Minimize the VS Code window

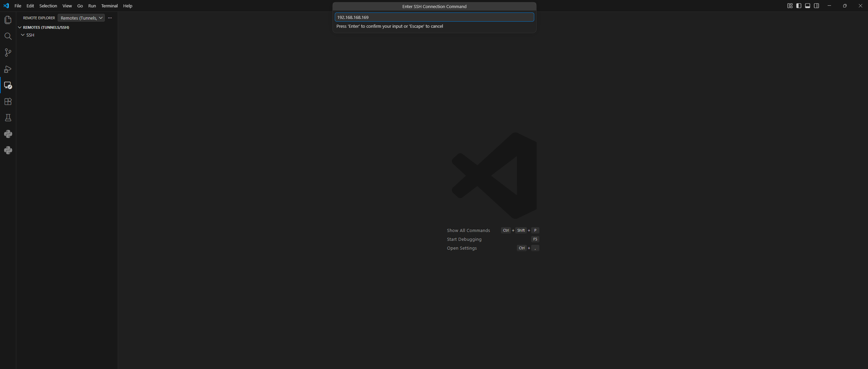(829, 6)
